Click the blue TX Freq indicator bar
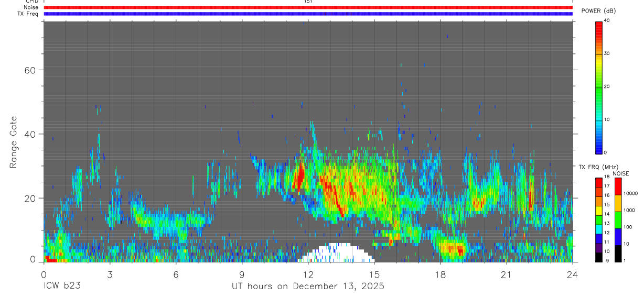 pos(308,14)
